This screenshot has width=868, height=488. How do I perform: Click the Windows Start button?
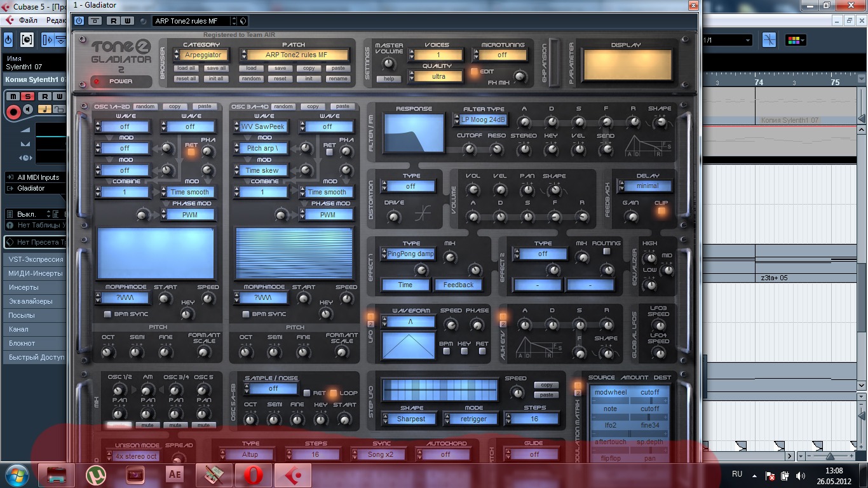17,474
